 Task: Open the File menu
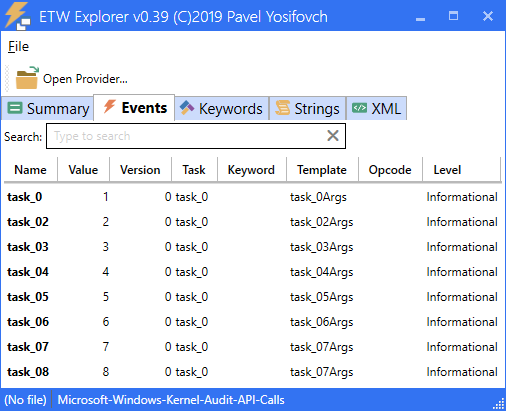coord(18,46)
